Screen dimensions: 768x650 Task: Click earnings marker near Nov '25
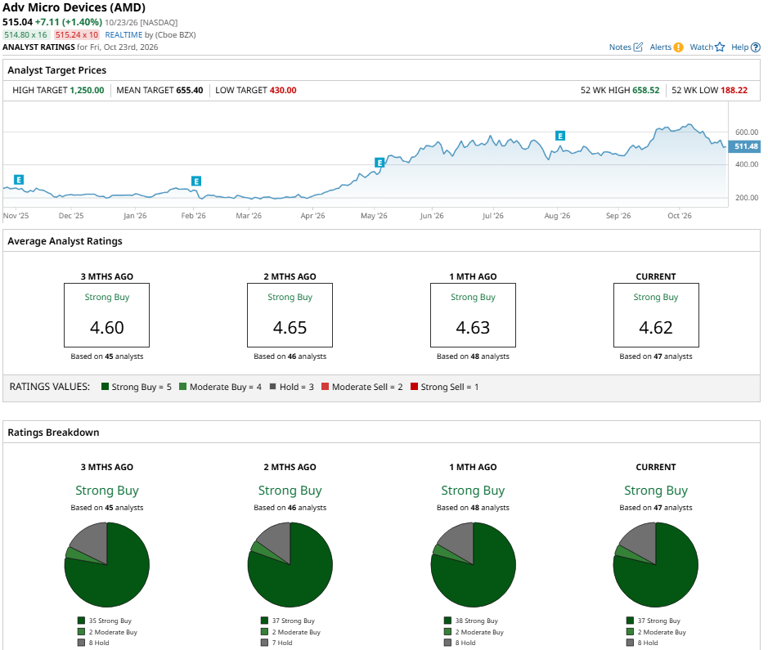(19, 180)
